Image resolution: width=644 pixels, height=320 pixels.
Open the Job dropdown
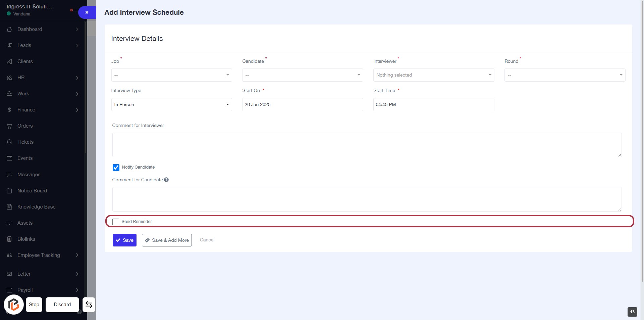coord(171,75)
